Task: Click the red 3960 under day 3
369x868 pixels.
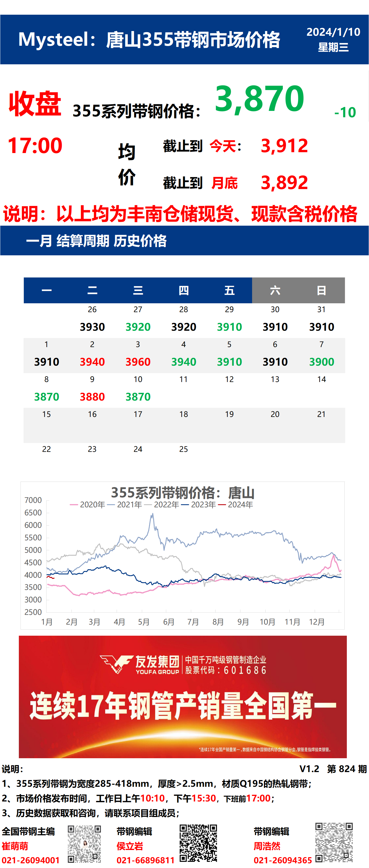Action: (x=138, y=362)
